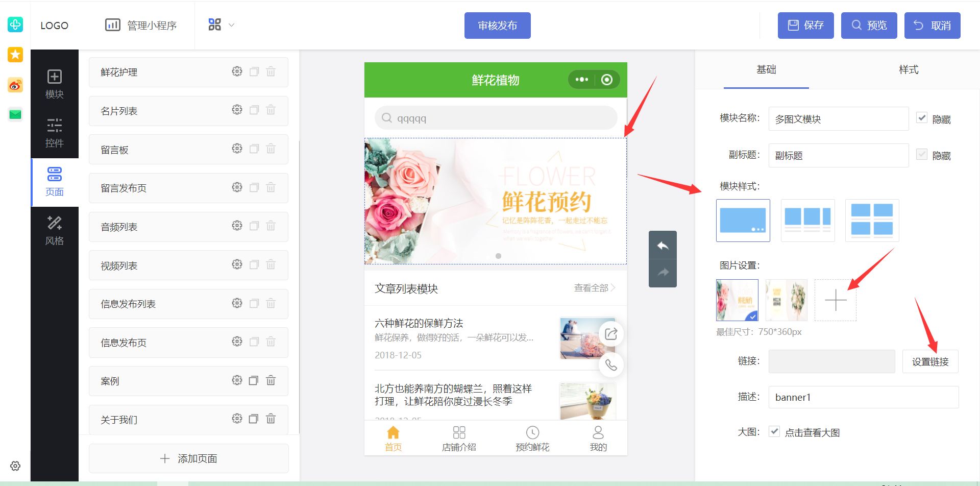The image size is (980, 486).
Task: Select 预约鲜花 in bottom navigation
Action: point(532,438)
